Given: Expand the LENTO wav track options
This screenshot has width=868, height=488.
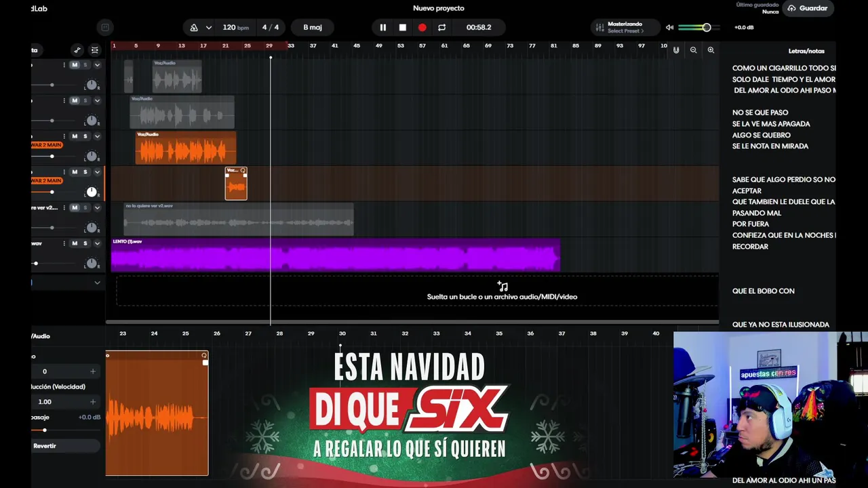Looking at the screenshot, I should click(97, 243).
